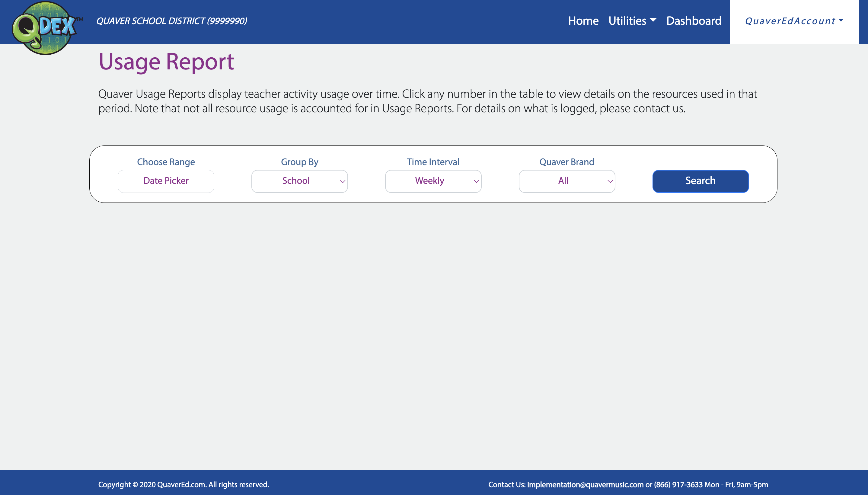Go to the Home page
The image size is (868, 495).
(583, 21)
